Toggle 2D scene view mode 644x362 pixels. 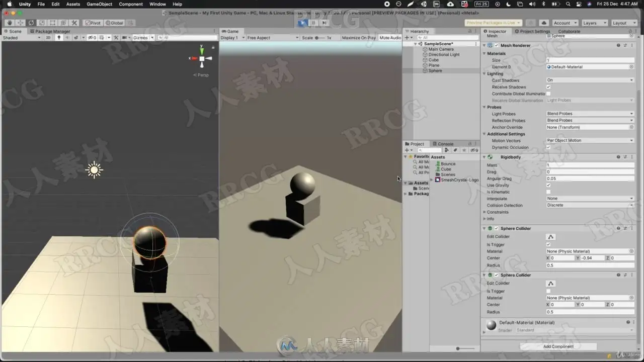click(48, 38)
